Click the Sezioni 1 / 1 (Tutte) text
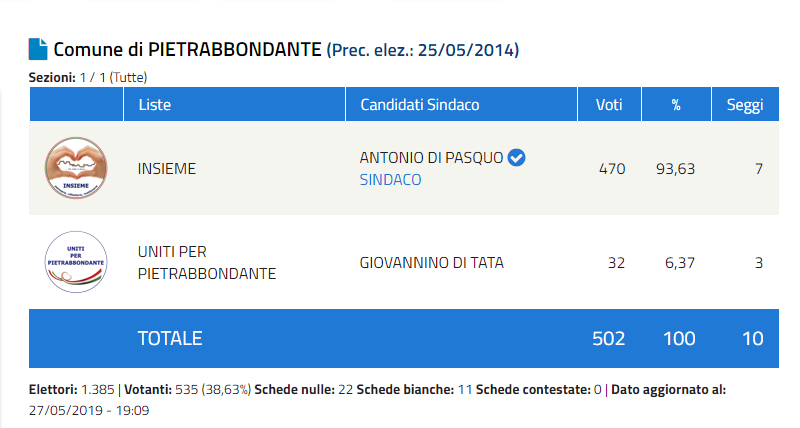Screen dimensions: 800x428 click(88, 78)
